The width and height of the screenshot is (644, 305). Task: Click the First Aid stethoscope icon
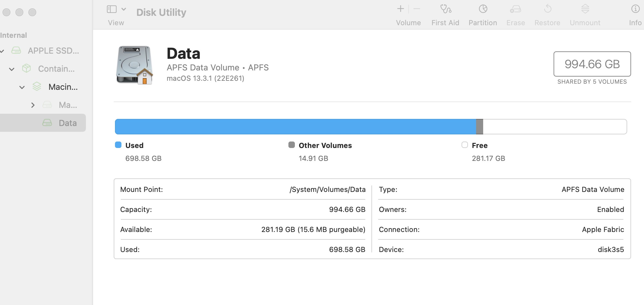tap(445, 9)
